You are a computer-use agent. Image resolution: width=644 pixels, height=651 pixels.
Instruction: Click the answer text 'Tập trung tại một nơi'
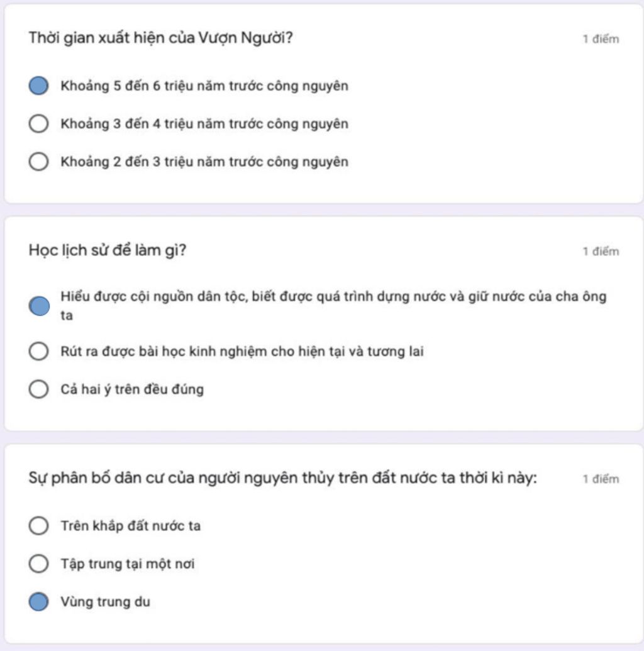click(128, 564)
